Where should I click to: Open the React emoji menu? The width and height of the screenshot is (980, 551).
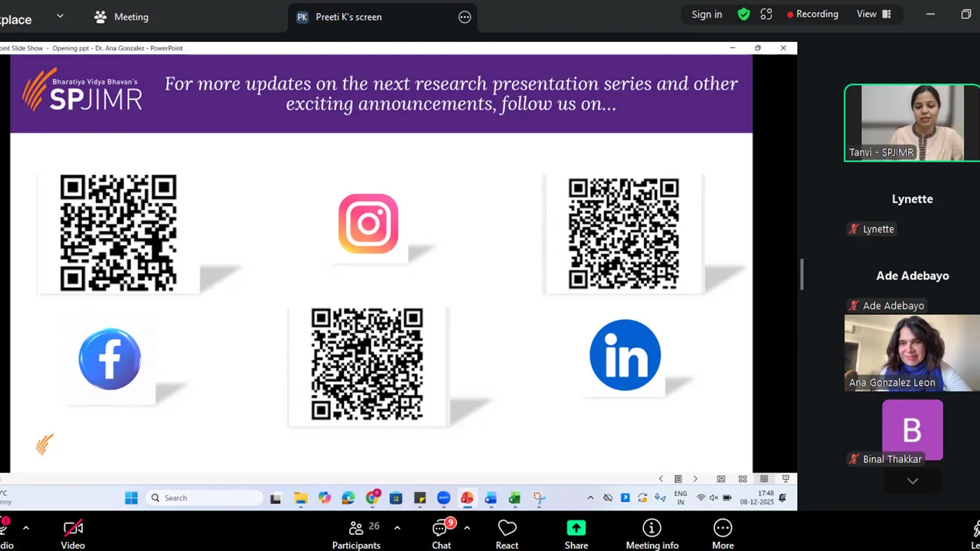[507, 535]
